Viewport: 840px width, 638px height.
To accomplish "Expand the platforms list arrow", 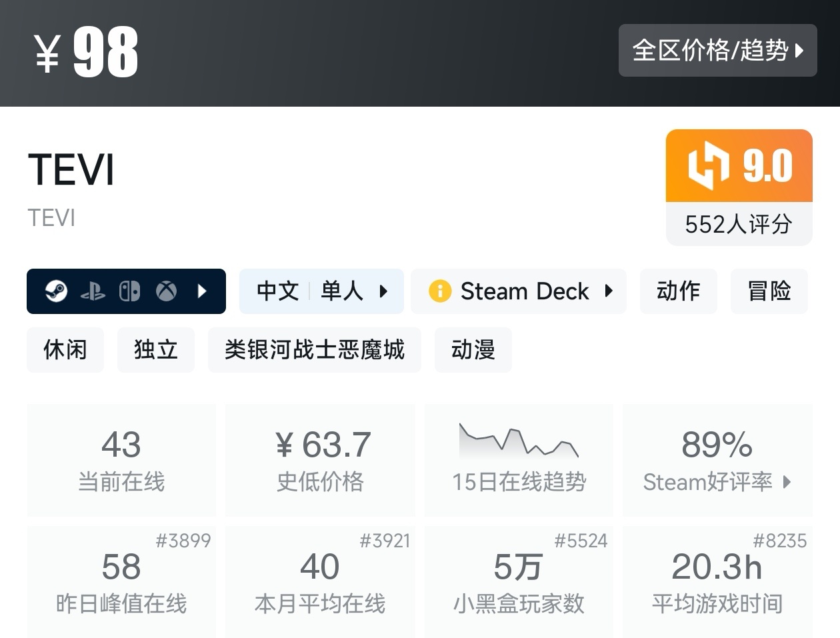I will click(x=202, y=291).
